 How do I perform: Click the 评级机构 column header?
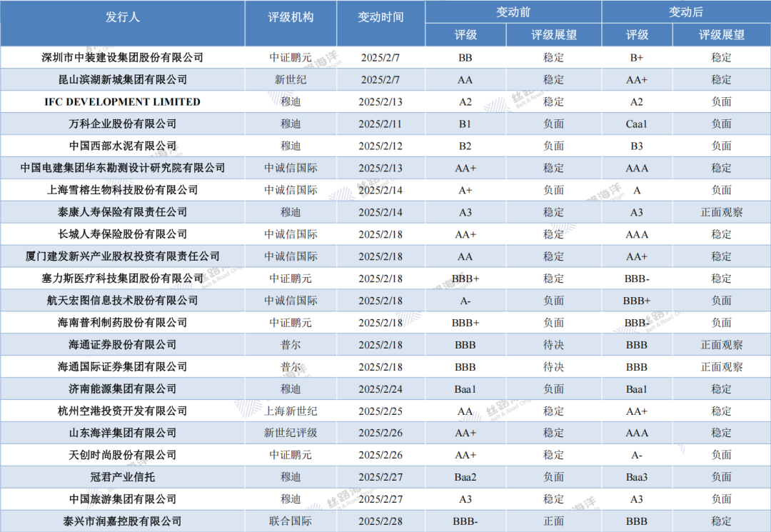291,17
